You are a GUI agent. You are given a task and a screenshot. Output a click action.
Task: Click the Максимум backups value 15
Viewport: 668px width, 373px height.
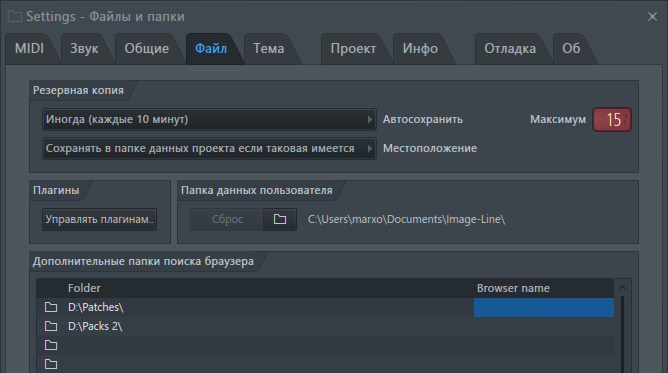coord(612,120)
